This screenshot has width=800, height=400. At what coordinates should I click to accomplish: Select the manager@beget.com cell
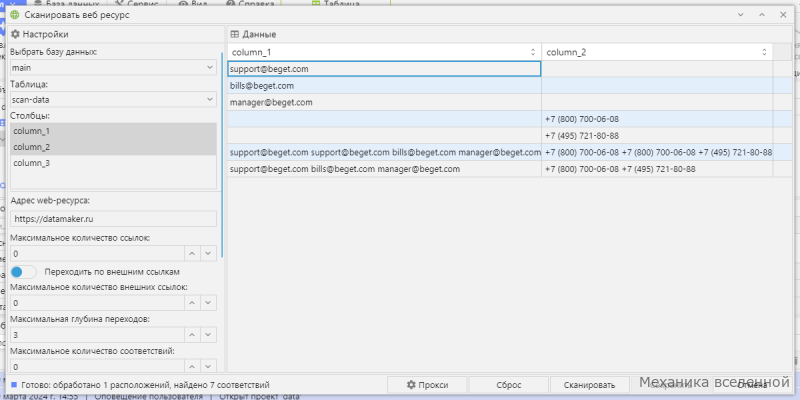384,103
